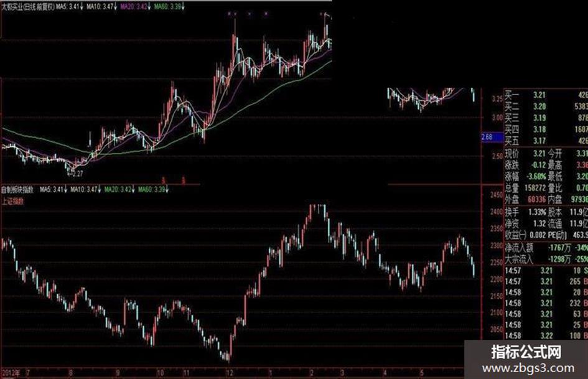
Task: Select MA10: 3.47 in the top chart header
Action: (x=101, y=6)
